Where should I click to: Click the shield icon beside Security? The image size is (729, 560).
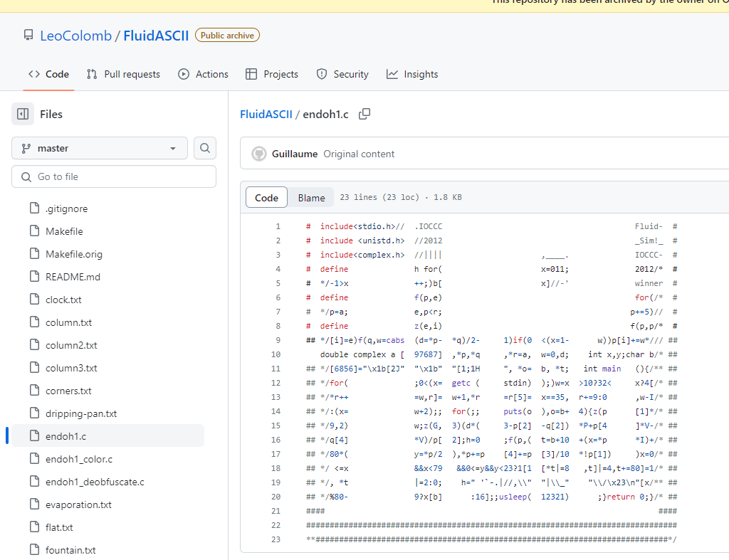321,74
